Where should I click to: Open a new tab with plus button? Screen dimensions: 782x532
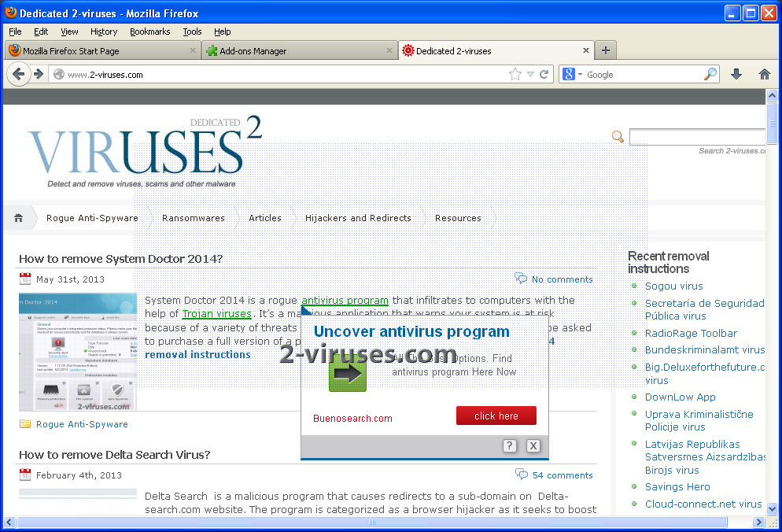pyautogui.click(x=606, y=50)
